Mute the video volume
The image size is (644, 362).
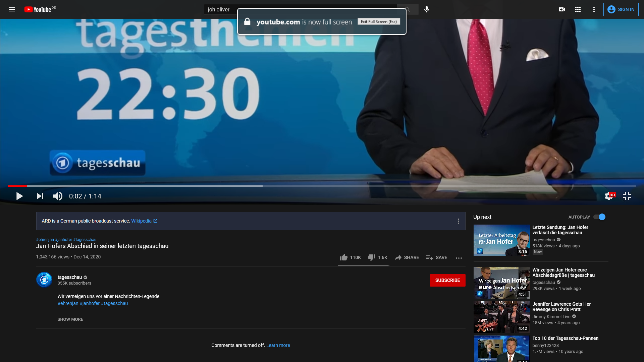(x=57, y=196)
